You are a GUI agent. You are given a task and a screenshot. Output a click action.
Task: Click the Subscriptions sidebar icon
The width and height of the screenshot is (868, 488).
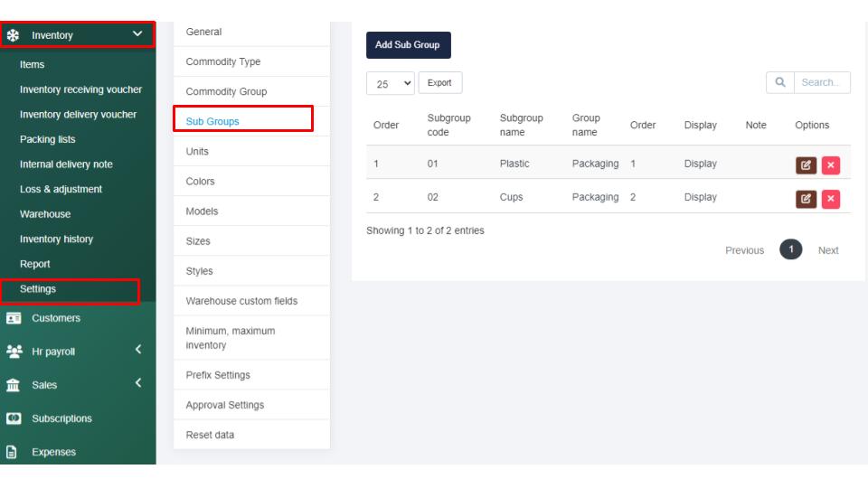[x=13, y=418]
